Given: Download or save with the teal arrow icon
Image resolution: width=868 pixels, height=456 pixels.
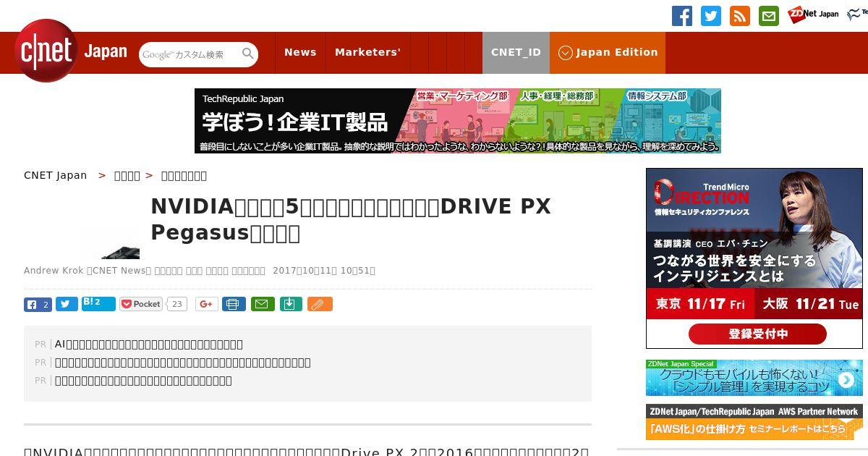Looking at the screenshot, I should click(x=290, y=304).
